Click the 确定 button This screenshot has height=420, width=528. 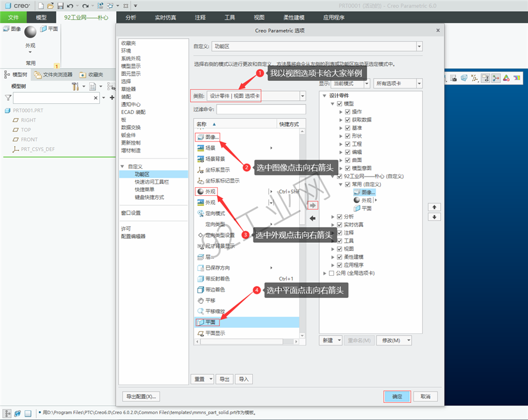[x=397, y=397]
